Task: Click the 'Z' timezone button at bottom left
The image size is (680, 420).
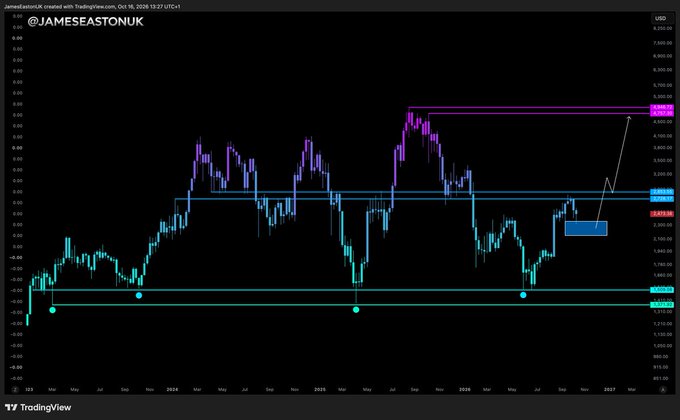Action: 15,390
